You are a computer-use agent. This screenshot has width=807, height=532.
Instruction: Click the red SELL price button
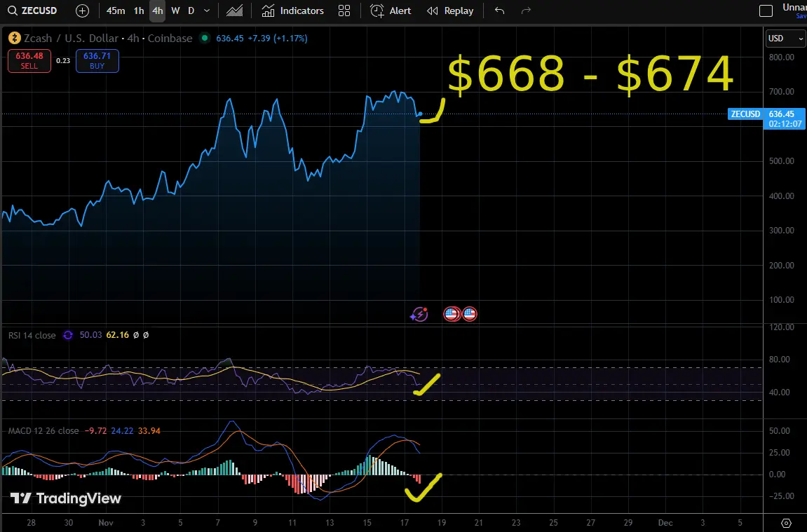point(29,61)
